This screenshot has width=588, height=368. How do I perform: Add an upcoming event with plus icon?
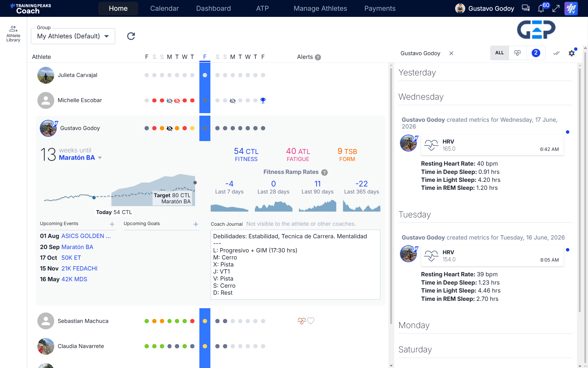coord(112,224)
